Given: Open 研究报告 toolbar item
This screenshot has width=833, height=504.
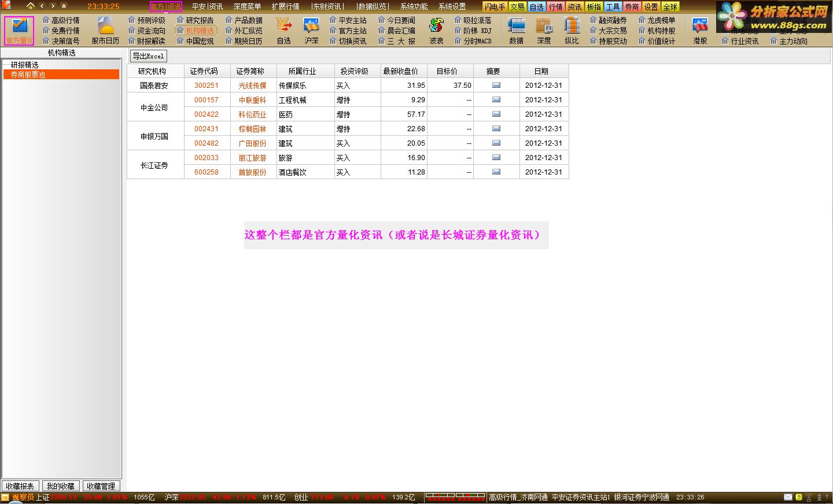Looking at the screenshot, I should tap(195, 20).
